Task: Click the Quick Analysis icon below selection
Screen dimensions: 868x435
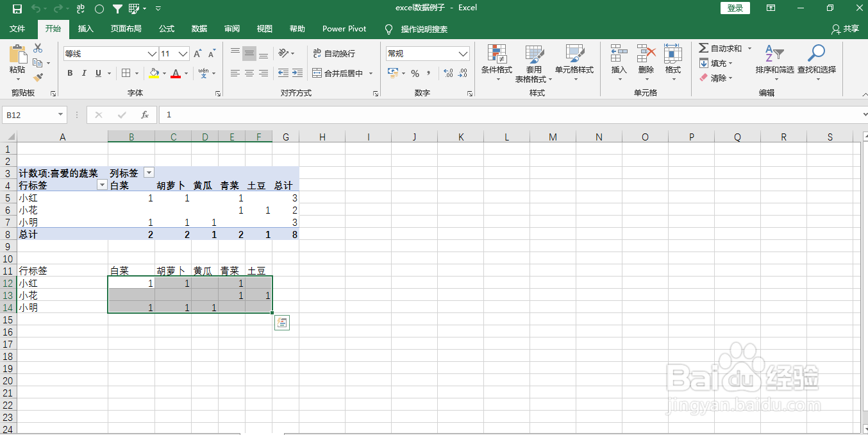Action: tap(281, 323)
